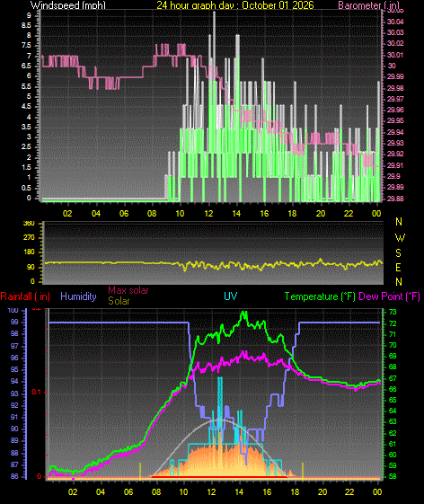
Task: Click the "97" humidity axis value
Action: [14, 346]
